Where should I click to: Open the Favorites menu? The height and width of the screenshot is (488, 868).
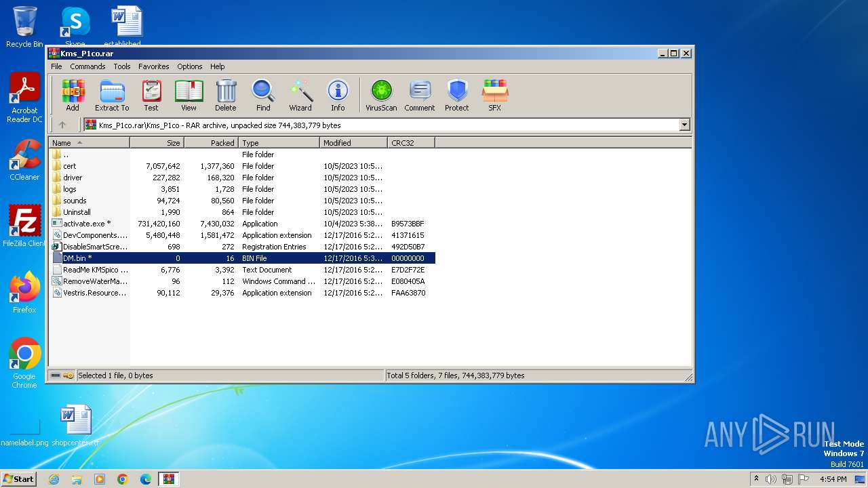pyautogui.click(x=154, y=66)
